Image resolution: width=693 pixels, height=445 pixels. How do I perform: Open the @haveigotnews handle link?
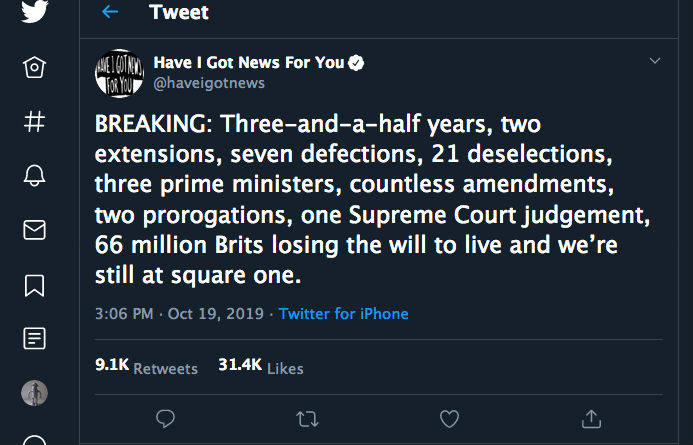pyautogui.click(x=209, y=83)
